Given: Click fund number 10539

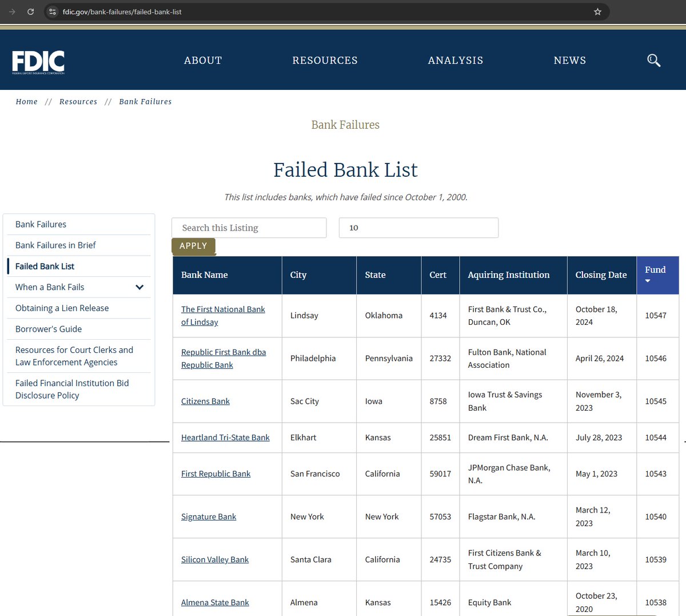Looking at the screenshot, I should click(x=656, y=559).
